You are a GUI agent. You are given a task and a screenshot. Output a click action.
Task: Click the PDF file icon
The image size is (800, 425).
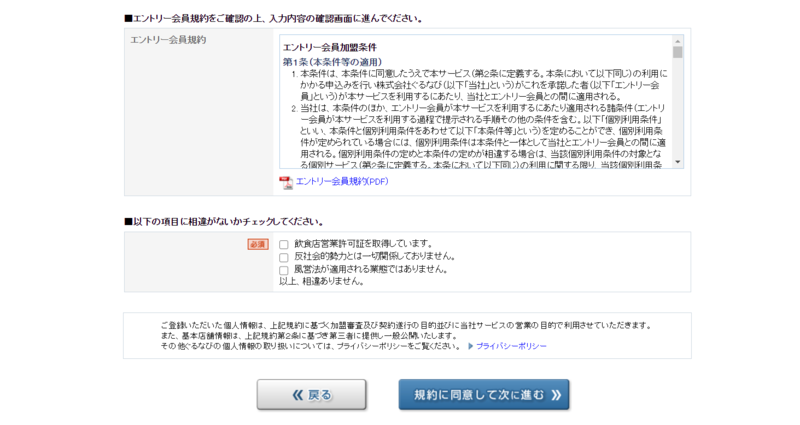coord(286,182)
